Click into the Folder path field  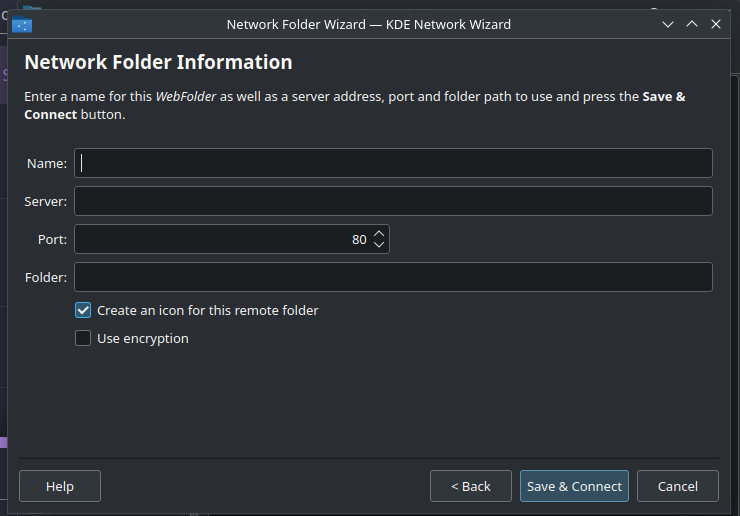(393, 277)
